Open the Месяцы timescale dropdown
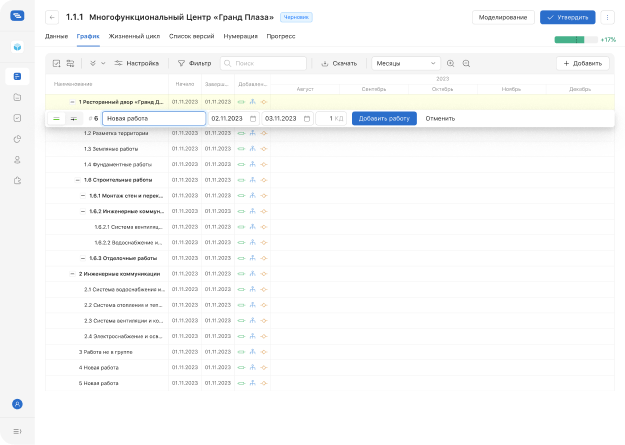 [405, 63]
